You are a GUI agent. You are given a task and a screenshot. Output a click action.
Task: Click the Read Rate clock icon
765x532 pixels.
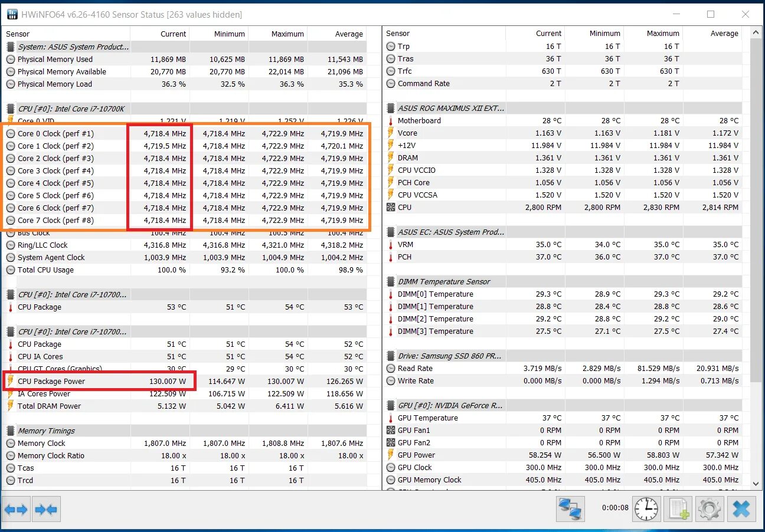pyautogui.click(x=391, y=369)
